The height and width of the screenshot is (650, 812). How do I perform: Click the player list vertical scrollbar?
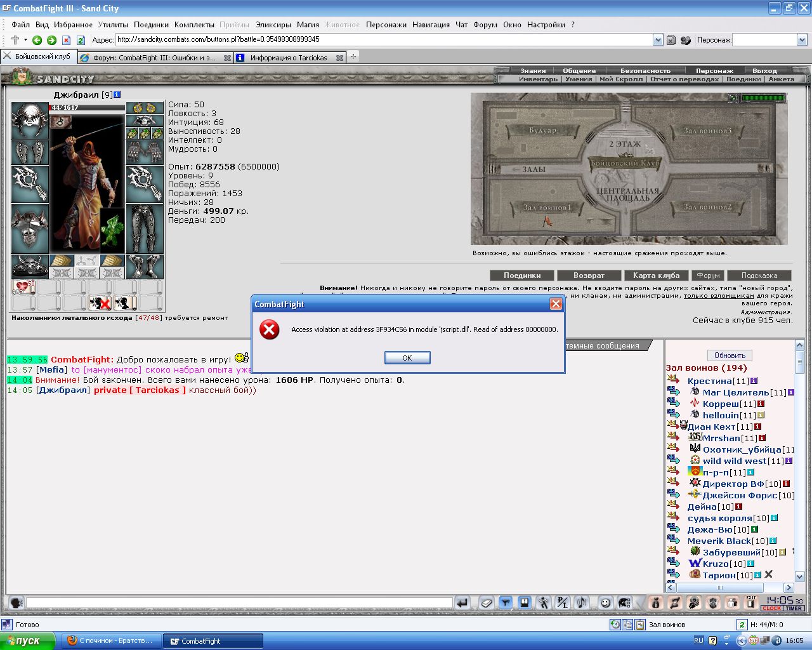pos(800,461)
